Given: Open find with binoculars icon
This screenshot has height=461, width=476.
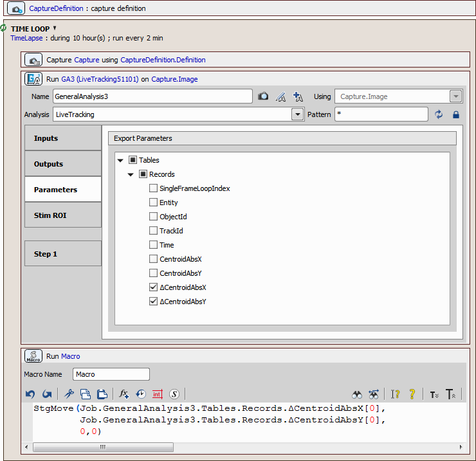Looking at the screenshot, I should tap(357, 395).
